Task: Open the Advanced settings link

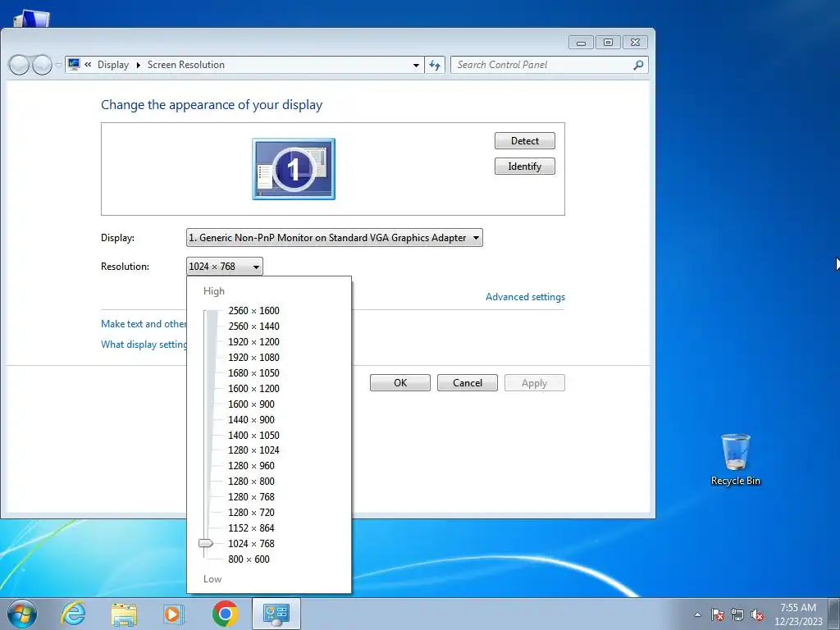Action: coord(525,297)
